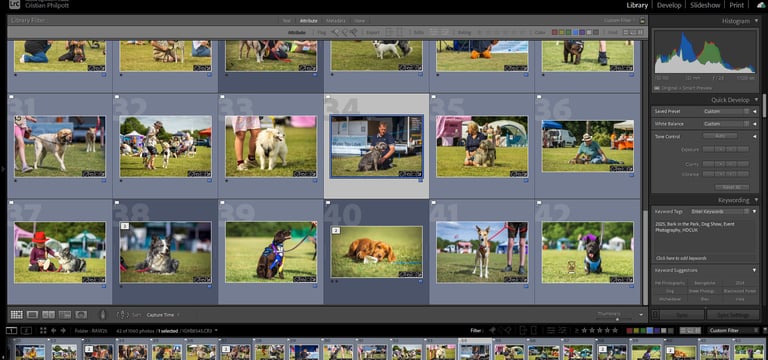Select Metadata tab in Library Filter

pyautogui.click(x=336, y=21)
